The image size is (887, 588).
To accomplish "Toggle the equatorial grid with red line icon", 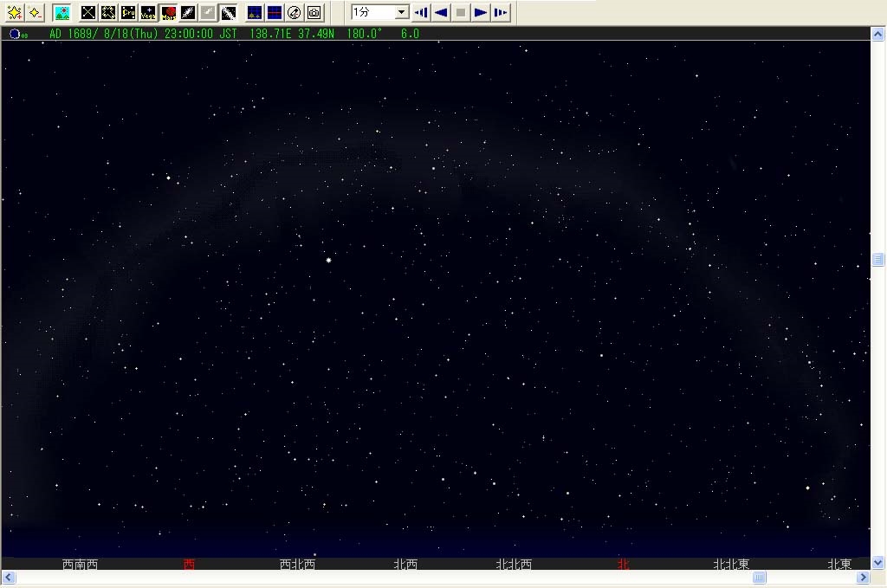I will tap(275, 12).
